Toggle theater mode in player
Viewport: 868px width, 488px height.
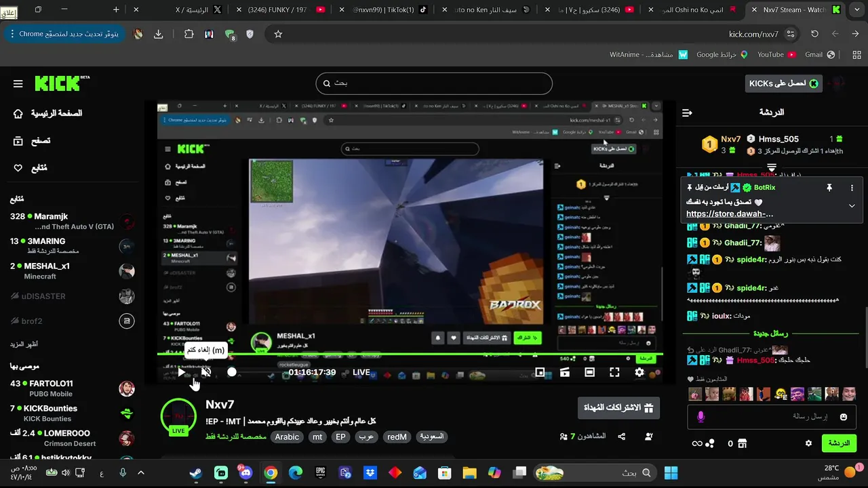click(590, 372)
